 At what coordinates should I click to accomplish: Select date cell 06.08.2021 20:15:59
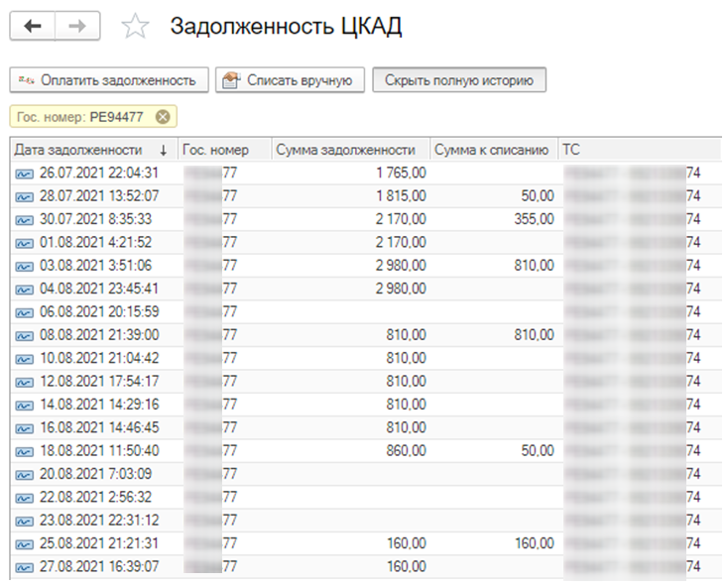point(99,311)
